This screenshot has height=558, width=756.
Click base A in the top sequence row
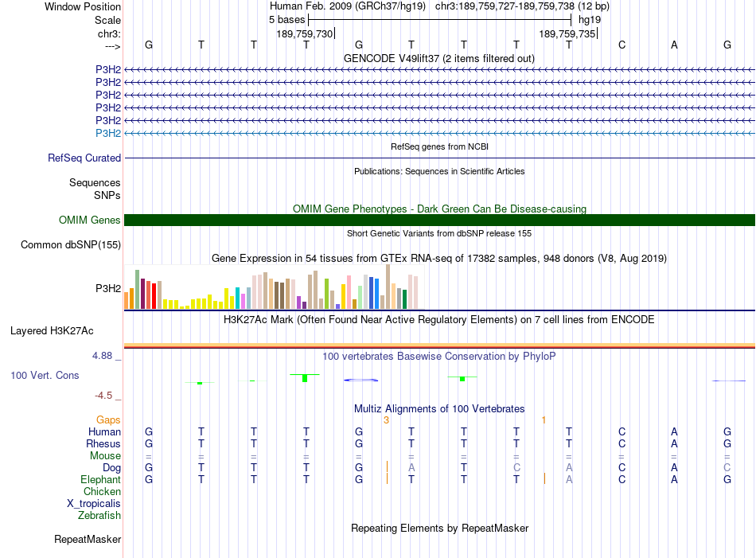[675, 45]
